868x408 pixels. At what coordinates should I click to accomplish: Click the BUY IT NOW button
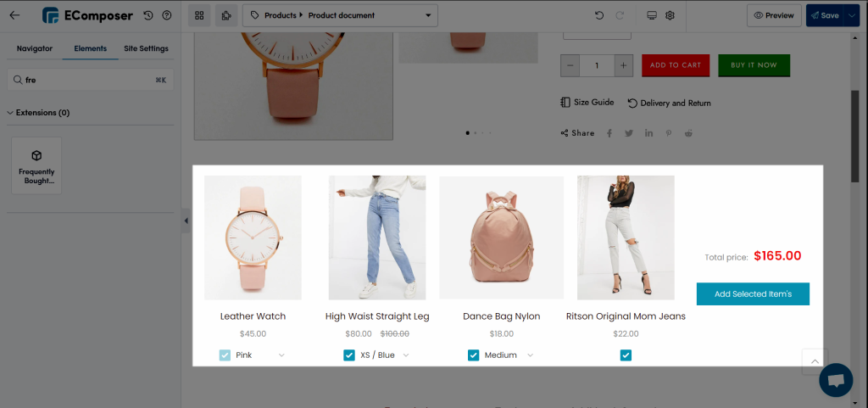[x=754, y=65]
